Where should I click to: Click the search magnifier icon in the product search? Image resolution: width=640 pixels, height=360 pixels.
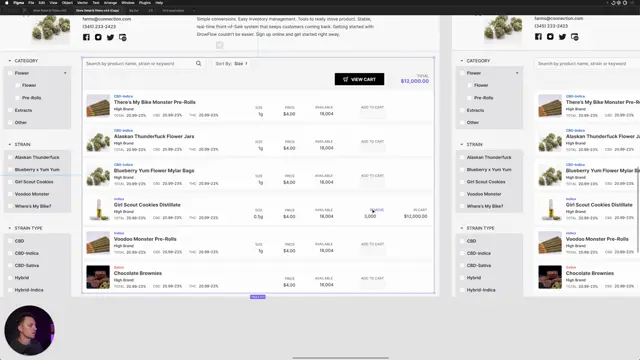tap(199, 63)
